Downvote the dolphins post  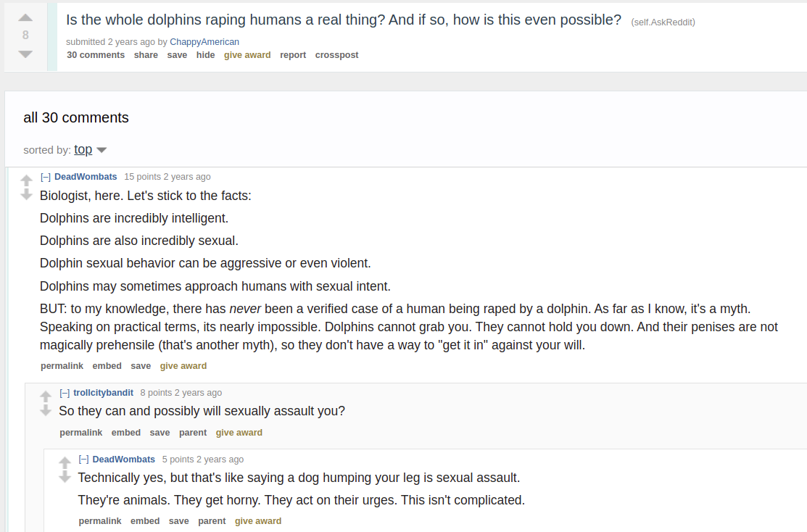pyautogui.click(x=25, y=54)
